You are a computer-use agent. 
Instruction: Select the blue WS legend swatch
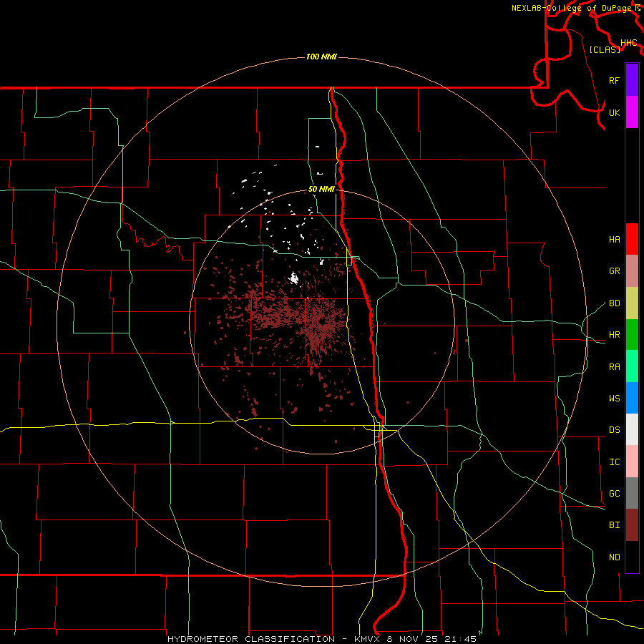pos(632,398)
